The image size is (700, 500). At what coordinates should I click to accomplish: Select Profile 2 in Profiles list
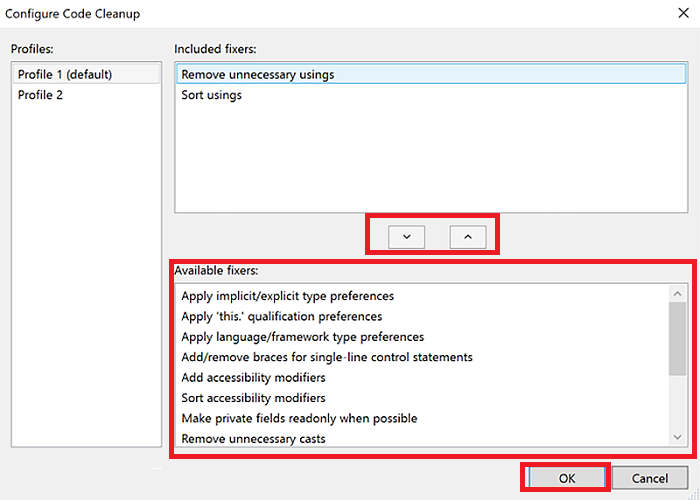tap(86, 95)
